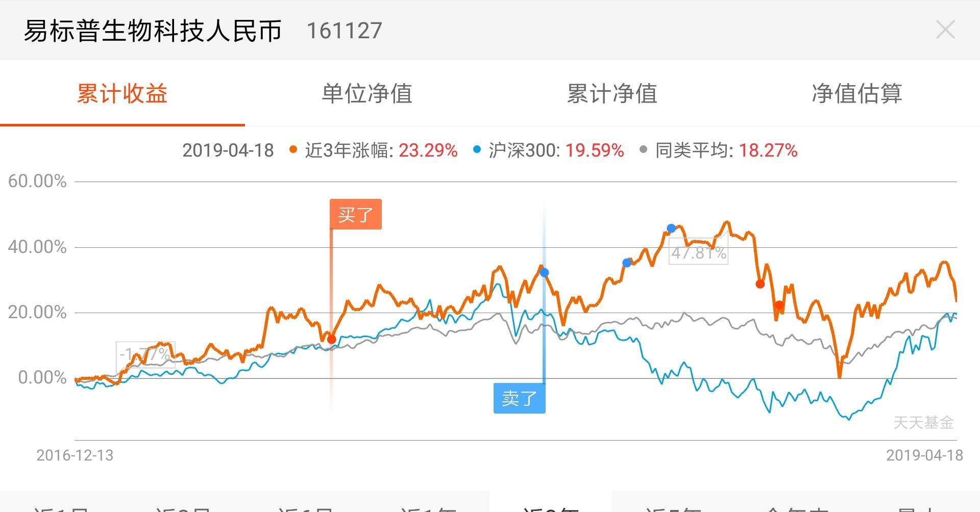This screenshot has height=512, width=980.
Task: Click the lower red dot near 20% level
Action: pyautogui.click(x=779, y=305)
